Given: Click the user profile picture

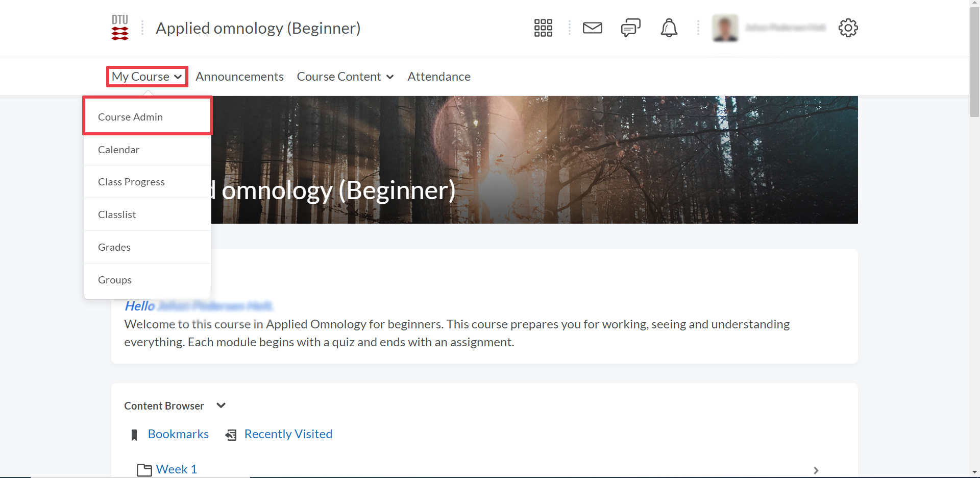Looking at the screenshot, I should pos(725,28).
